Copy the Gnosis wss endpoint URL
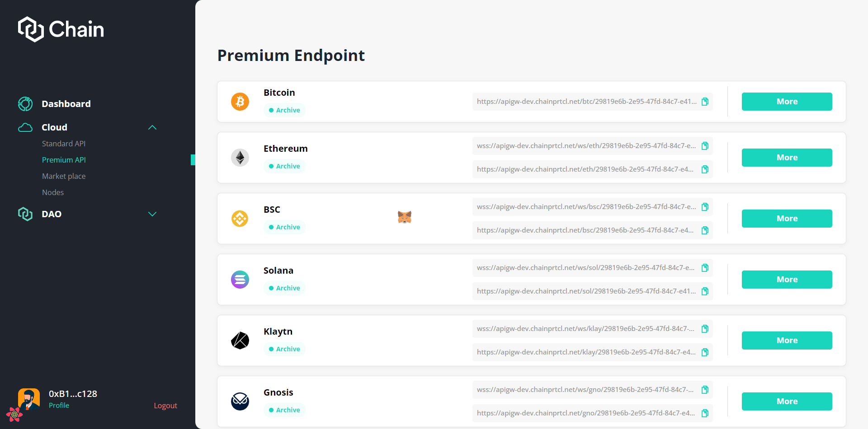 coord(705,390)
